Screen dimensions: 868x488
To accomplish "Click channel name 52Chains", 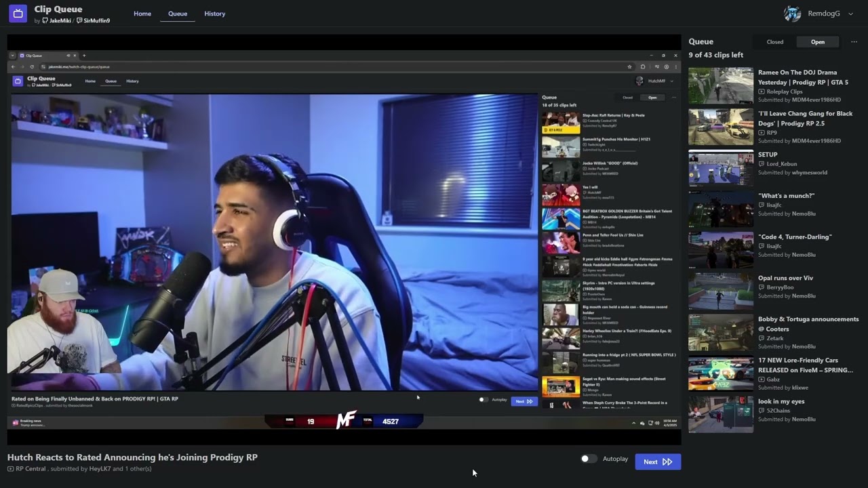I will 778,411.
